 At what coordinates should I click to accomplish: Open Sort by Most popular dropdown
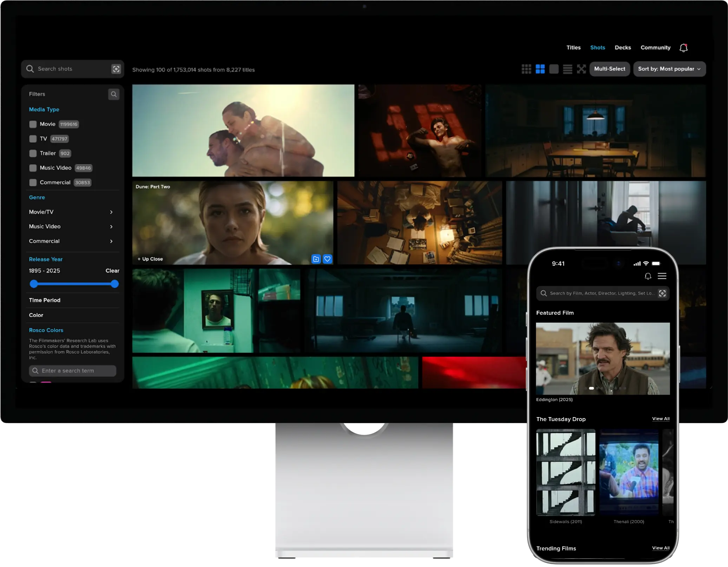click(x=669, y=69)
